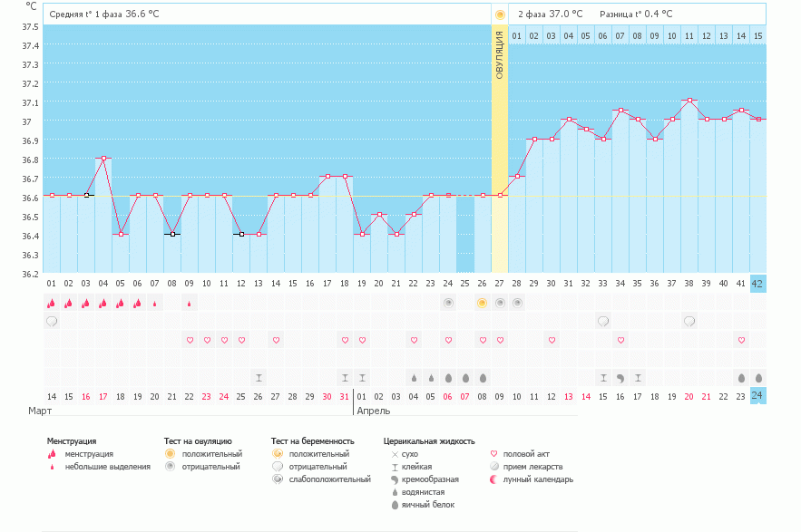Click the positive ovulation test icon on day 26
801x532 pixels.
click(x=482, y=303)
